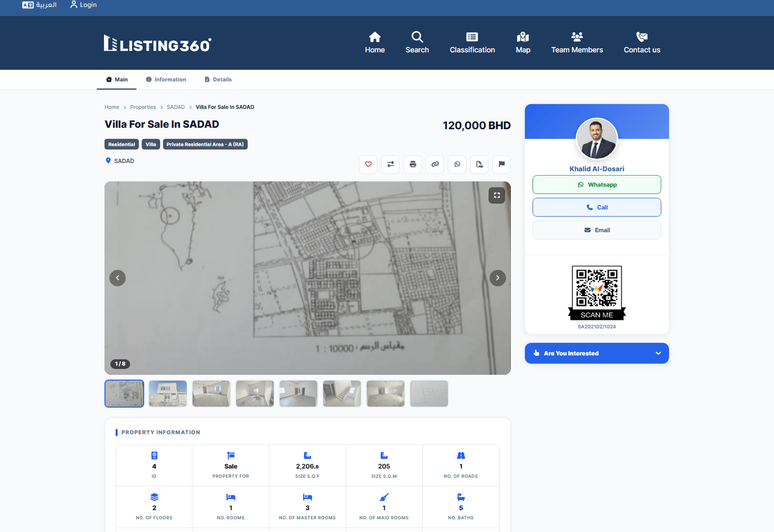The width and height of the screenshot is (774, 532).
Task: Open the image in fullscreen view
Action: (497, 195)
